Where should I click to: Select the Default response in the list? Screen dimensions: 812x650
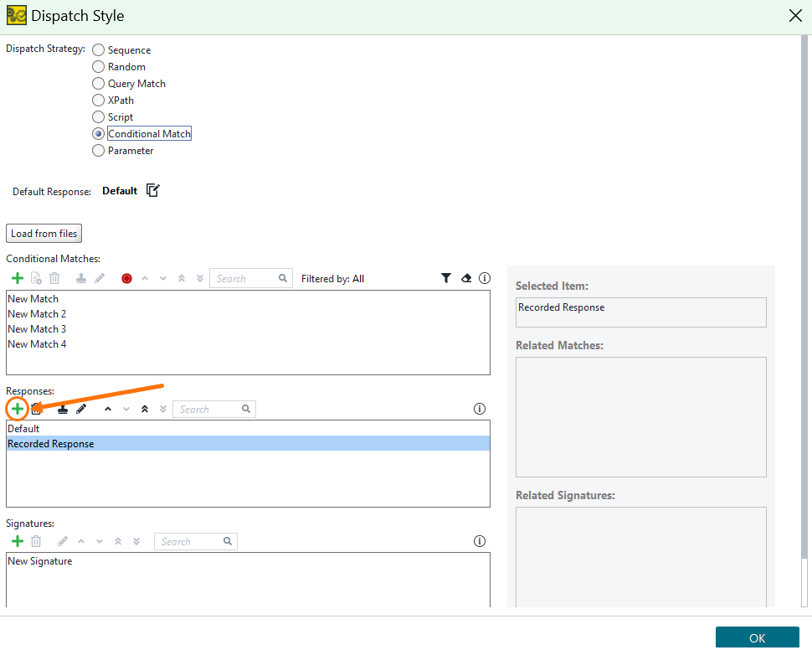23,429
